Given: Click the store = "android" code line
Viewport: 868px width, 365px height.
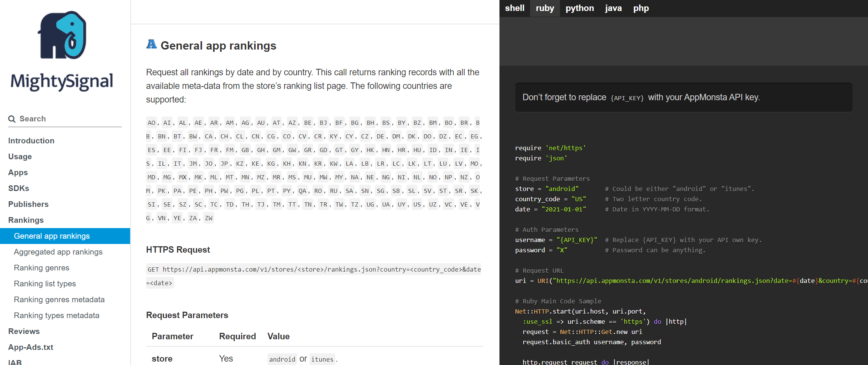Looking at the screenshot, I should tap(547, 189).
